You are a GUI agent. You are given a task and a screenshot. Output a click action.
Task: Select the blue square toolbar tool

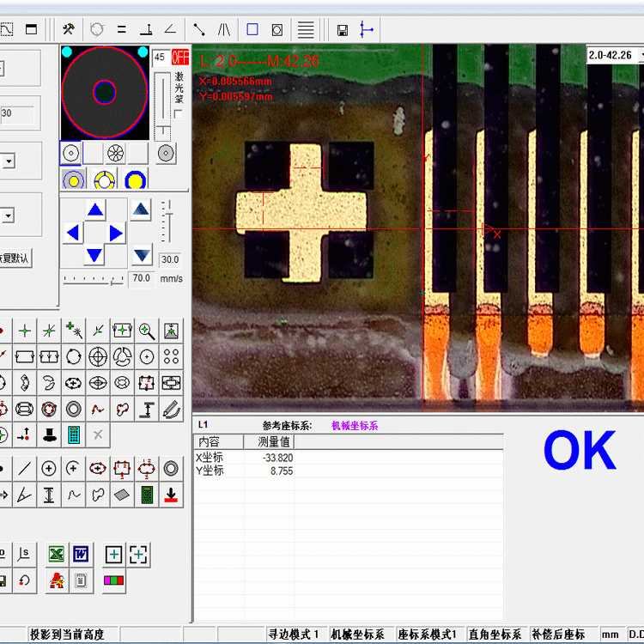click(252, 29)
